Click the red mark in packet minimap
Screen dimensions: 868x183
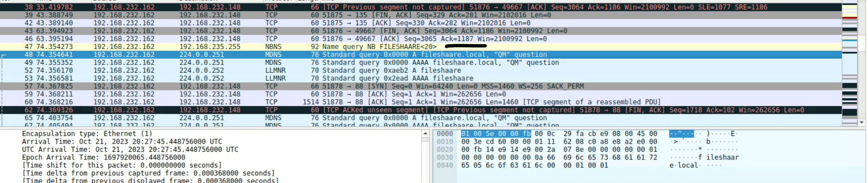(x=849, y=18)
